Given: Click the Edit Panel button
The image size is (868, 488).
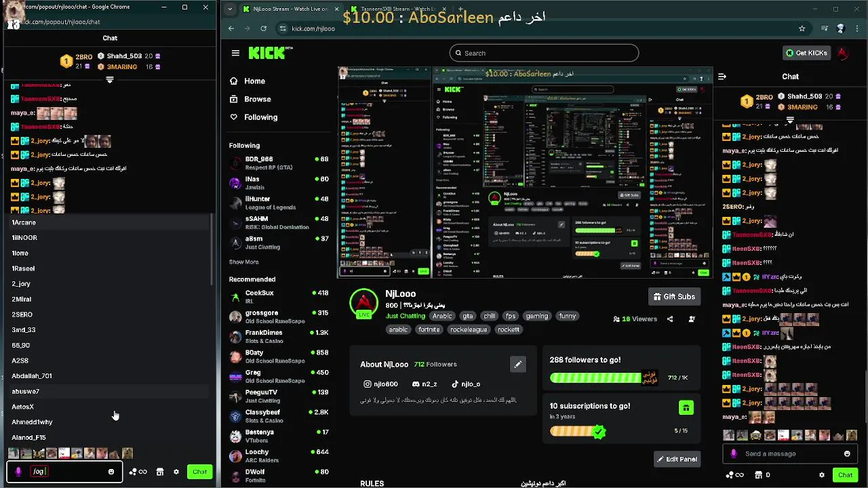Looking at the screenshot, I should pos(677,459).
